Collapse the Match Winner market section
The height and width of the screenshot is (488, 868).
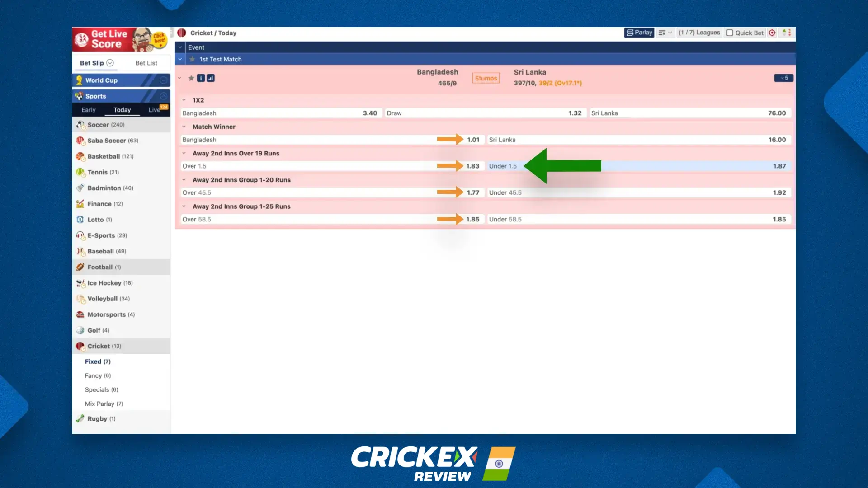point(184,127)
